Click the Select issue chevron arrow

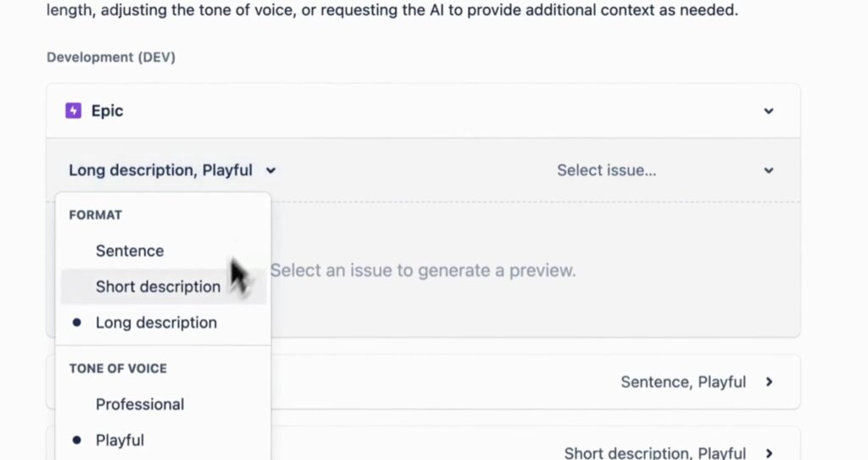click(x=768, y=170)
